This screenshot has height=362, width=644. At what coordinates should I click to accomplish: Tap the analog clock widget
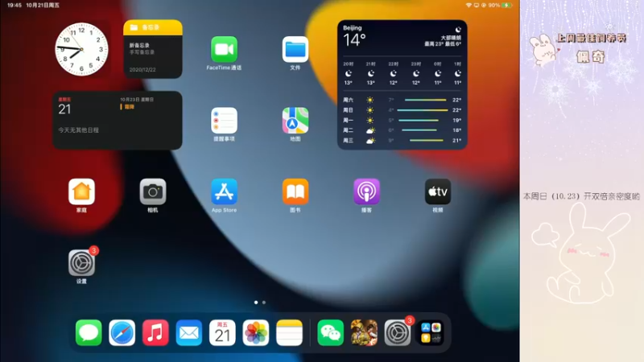[81, 49]
